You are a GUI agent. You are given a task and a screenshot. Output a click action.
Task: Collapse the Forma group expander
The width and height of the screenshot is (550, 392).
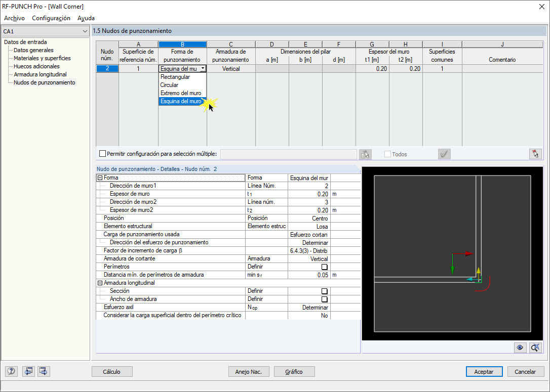pos(100,178)
